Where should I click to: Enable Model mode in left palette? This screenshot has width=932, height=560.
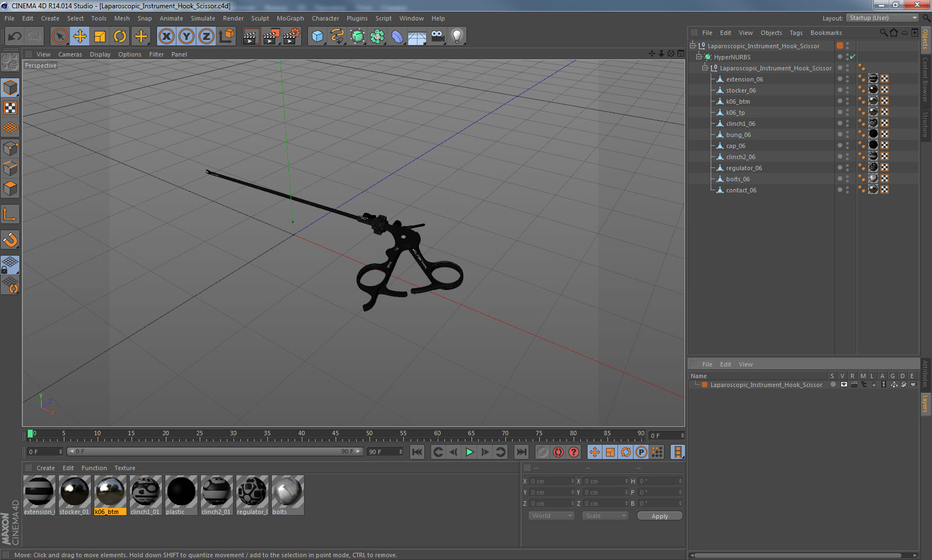tap(10, 88)
